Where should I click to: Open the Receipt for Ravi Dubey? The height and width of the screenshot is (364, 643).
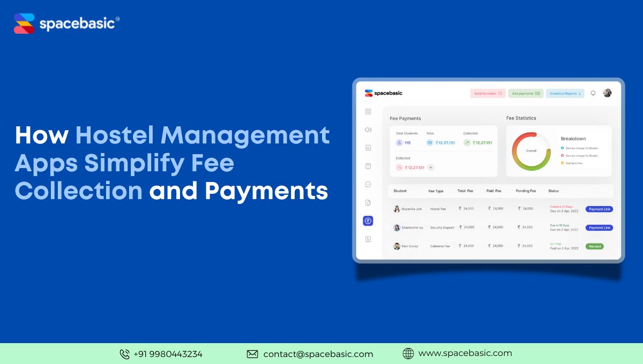click(x=594, y=247)
